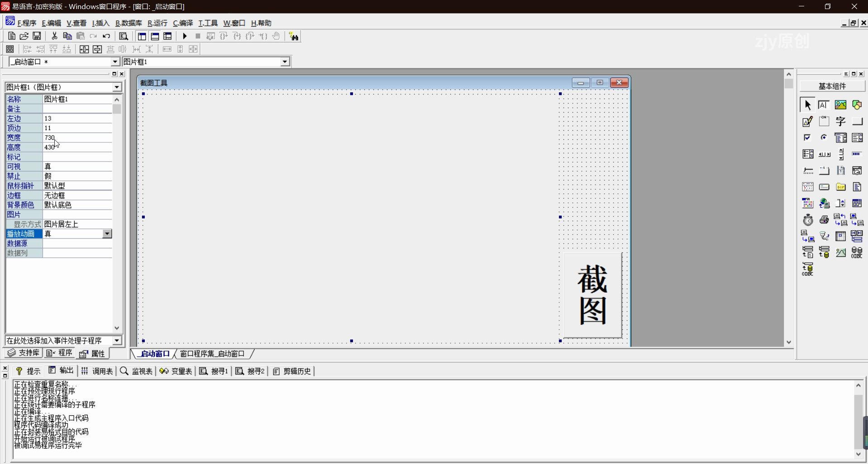This screenshot has height=464, width=868.
Task: Click the 背景颜色 value 默认底色
Action: [x=77, y=205]
